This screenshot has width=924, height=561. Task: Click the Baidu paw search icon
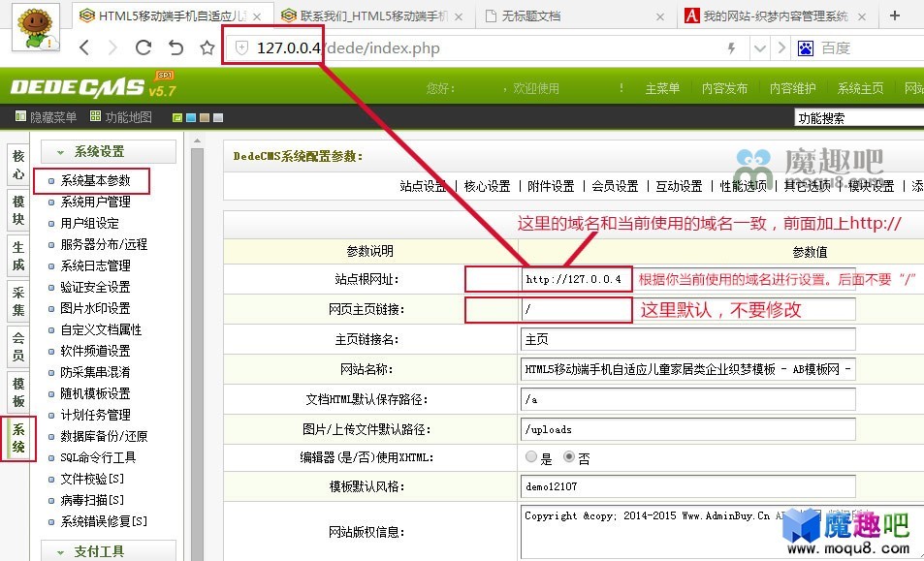click(806, 48)
